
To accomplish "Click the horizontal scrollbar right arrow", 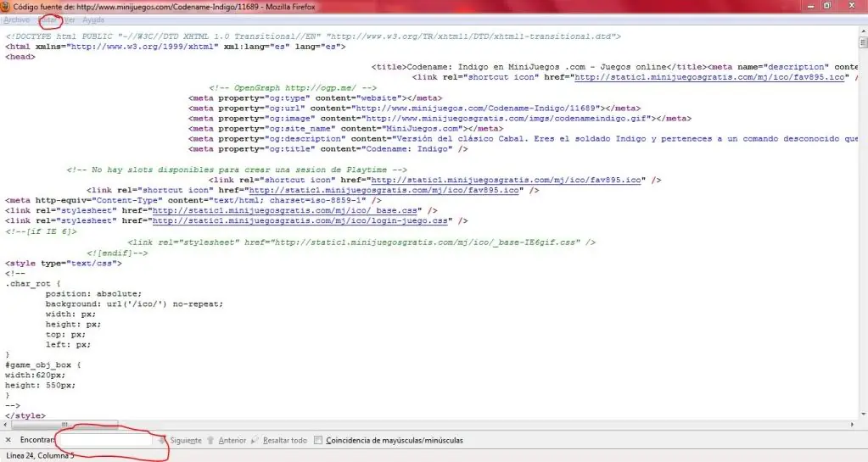I will [852, 425].
